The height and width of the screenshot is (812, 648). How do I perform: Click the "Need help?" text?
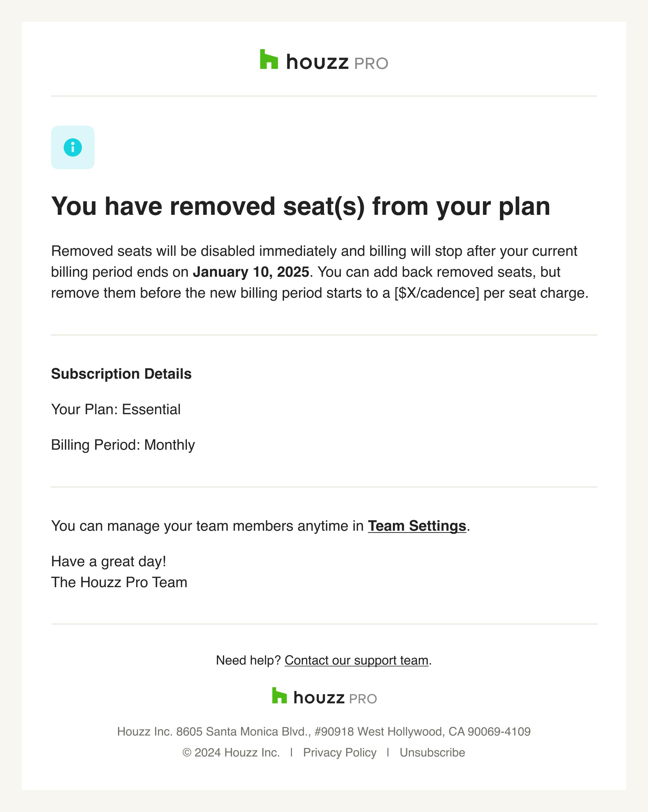(248, 660)
